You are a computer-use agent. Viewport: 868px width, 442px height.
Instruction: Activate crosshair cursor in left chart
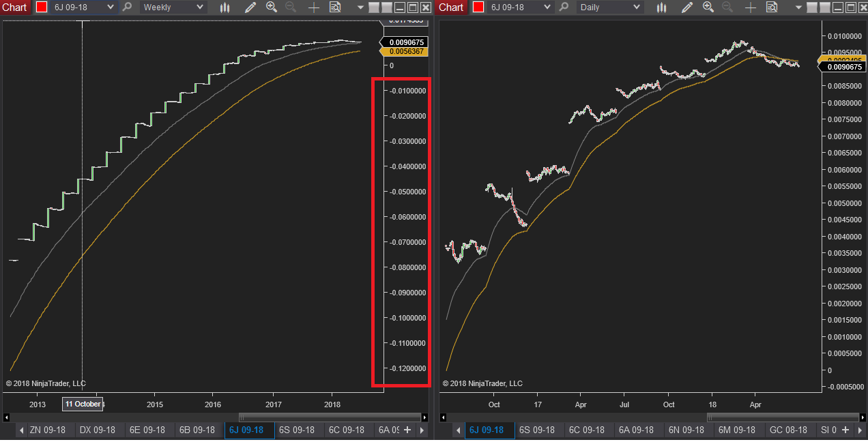(x=314, y=8)
